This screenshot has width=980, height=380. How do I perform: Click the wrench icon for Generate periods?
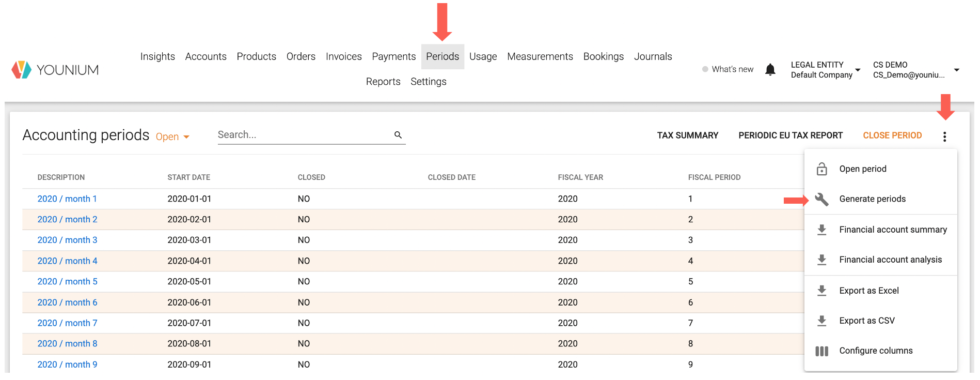pyautogui.click(x=821, y=199)
